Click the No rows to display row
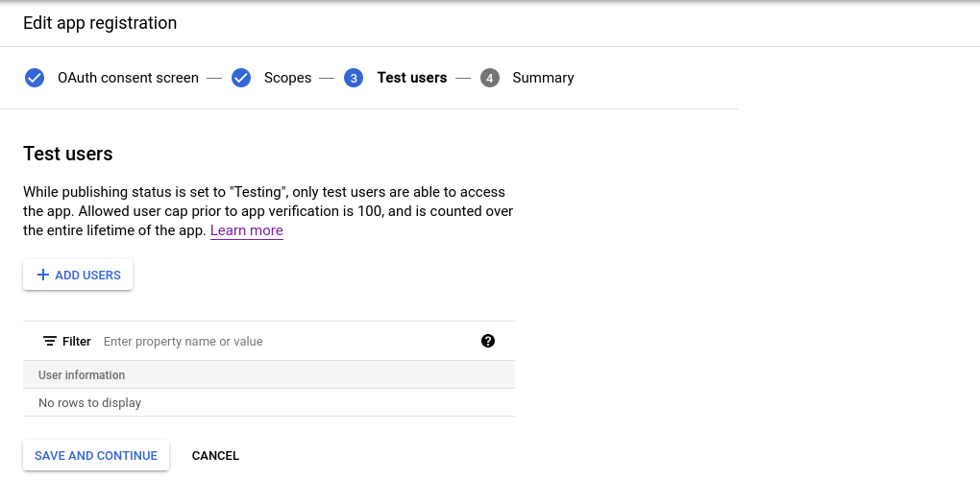The width and height of the screenshot is (980, 480). point(90,403)
